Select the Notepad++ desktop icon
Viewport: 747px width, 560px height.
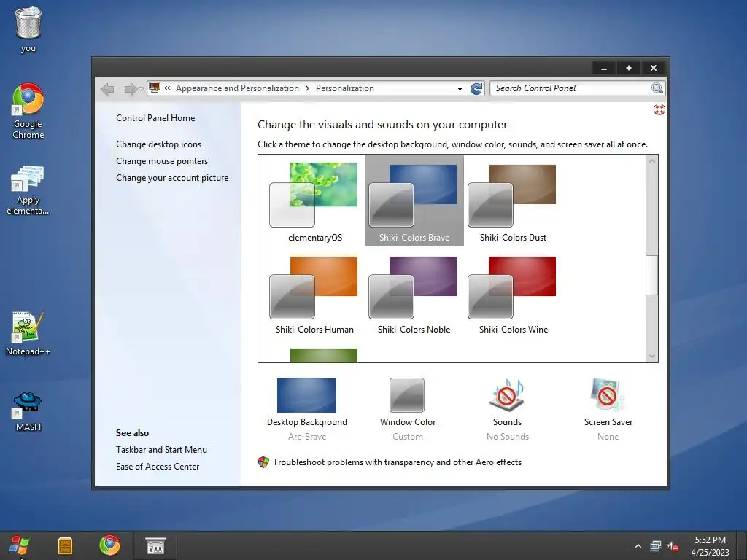click(x=28, y=333)
